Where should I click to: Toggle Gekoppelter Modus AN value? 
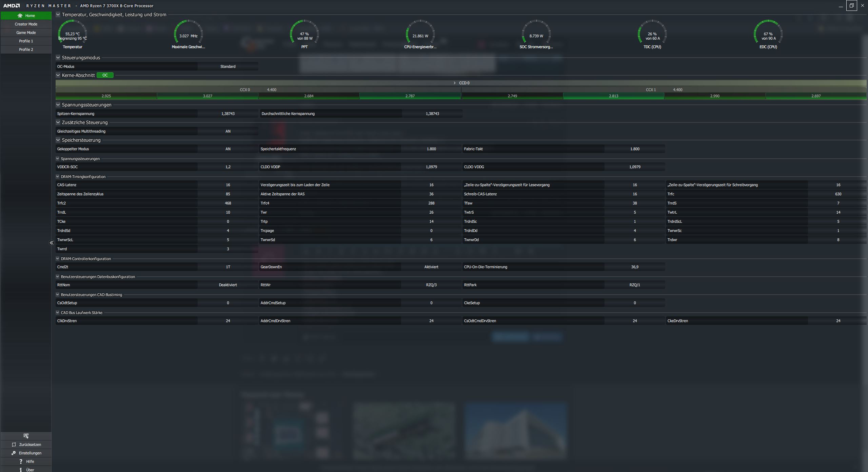tap(228, 149)
